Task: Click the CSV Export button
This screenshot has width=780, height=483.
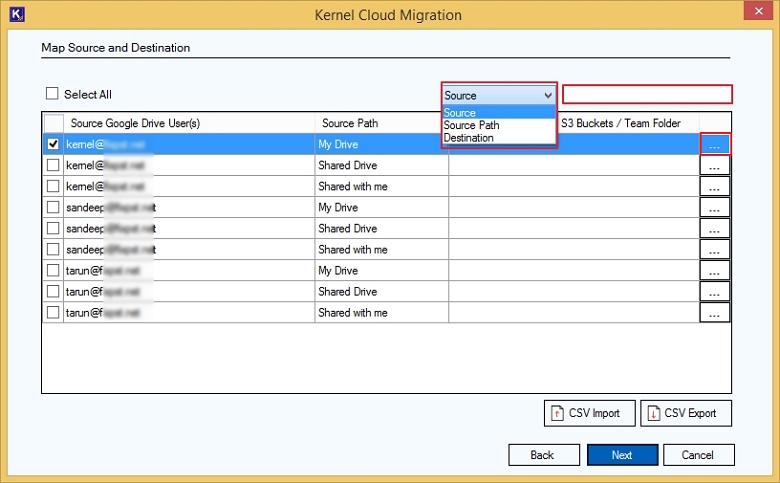Action: click(686, 413)
